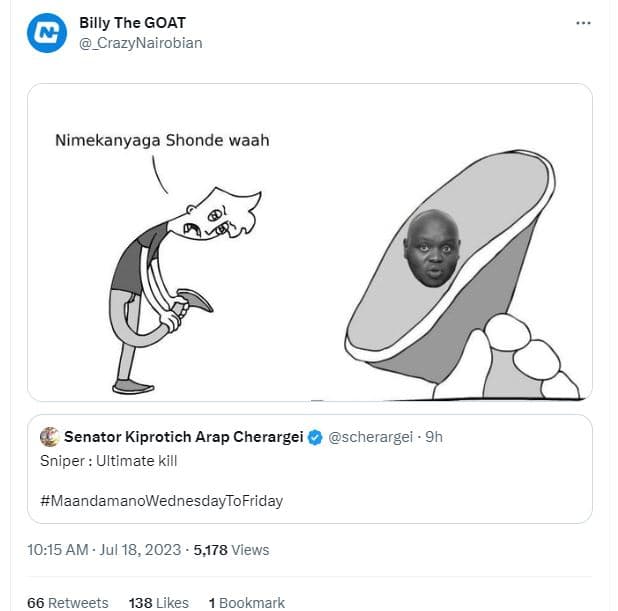Click the "Nimekanyaga Shonde waah" caption in meme
618x611 pixels.
[x=161, y=141]
